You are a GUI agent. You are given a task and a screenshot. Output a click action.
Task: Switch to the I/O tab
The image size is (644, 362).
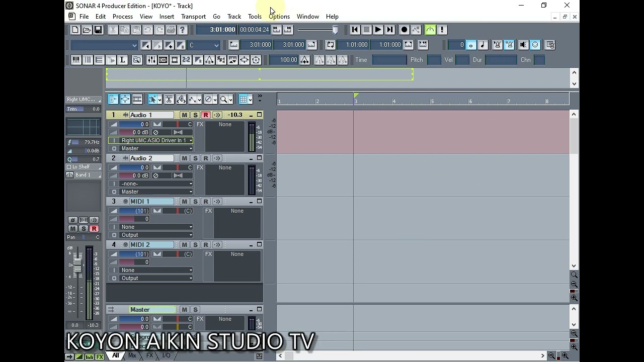166,356
